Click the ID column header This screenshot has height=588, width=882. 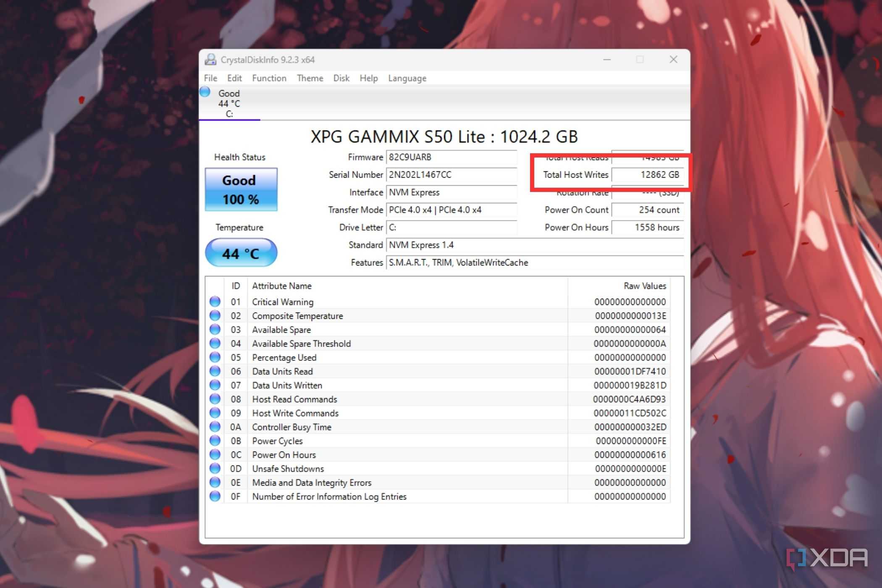[x=236, y=286]
